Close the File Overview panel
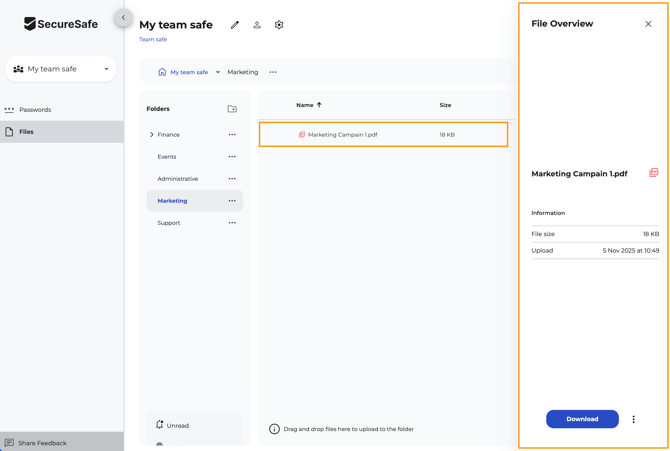The height and width of the screenshot is (451, 670). (648, 24)
